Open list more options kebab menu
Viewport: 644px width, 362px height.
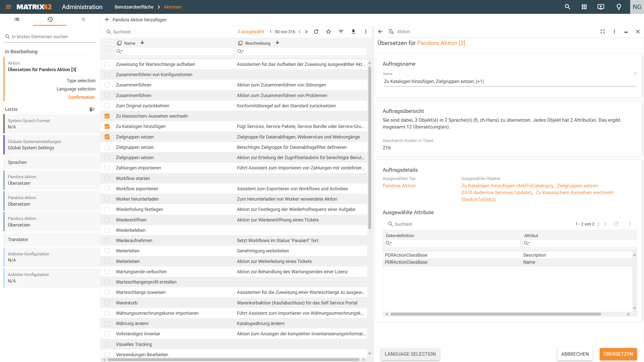click(x=366, y=32)
